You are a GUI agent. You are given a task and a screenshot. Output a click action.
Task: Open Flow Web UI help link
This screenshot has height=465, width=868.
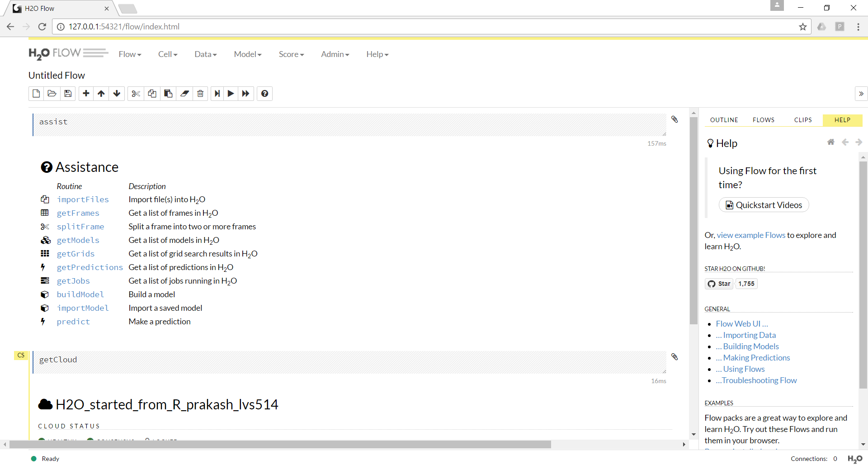click(742, 324)
